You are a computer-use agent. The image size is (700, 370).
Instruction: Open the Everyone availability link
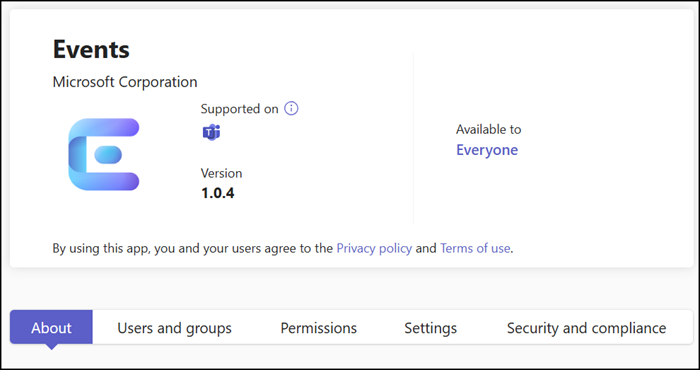pos(487,150)
